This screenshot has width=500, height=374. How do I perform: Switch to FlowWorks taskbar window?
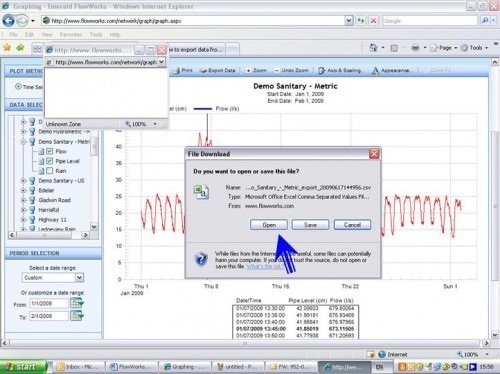click(x=132, y=367)
